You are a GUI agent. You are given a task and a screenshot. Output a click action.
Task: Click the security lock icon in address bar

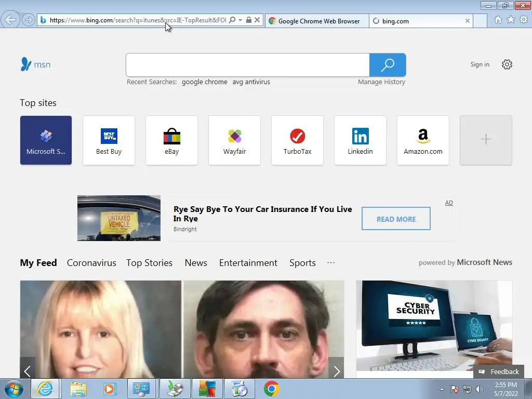249,20
